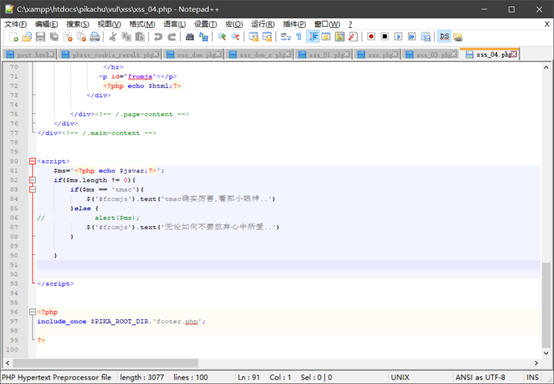Viewport: 554px width, 384px height.
Task: Zoom in using the magnifier plus icon
Action: pyautogui.click(x=222, y=37)
